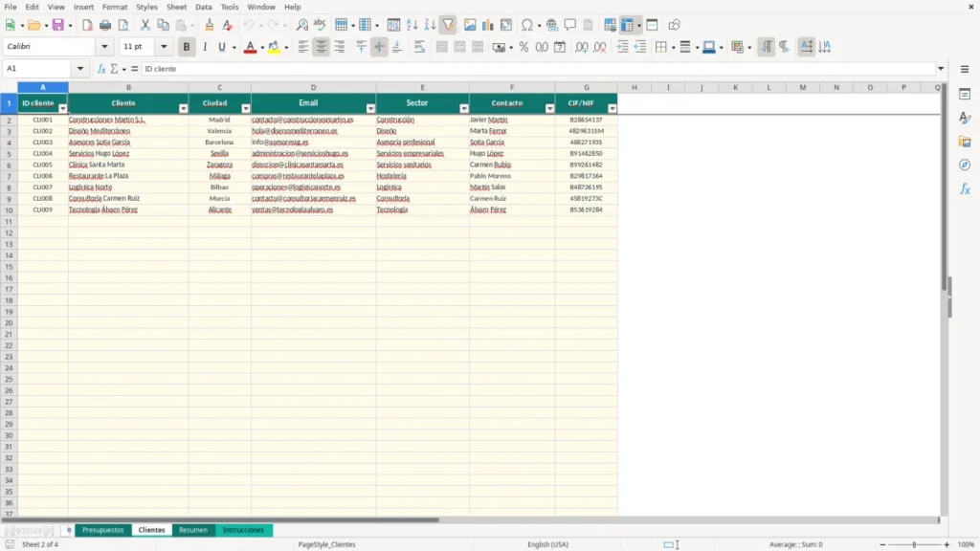Toggle Center Horizontally alignment
Screen dimensions: 980x551
(322, 47)
